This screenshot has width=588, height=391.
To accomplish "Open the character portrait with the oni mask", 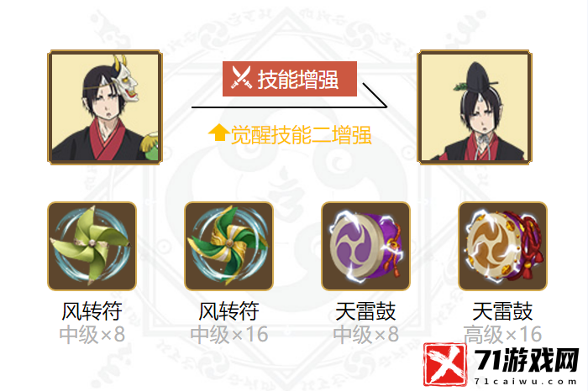I will [105, 107].
